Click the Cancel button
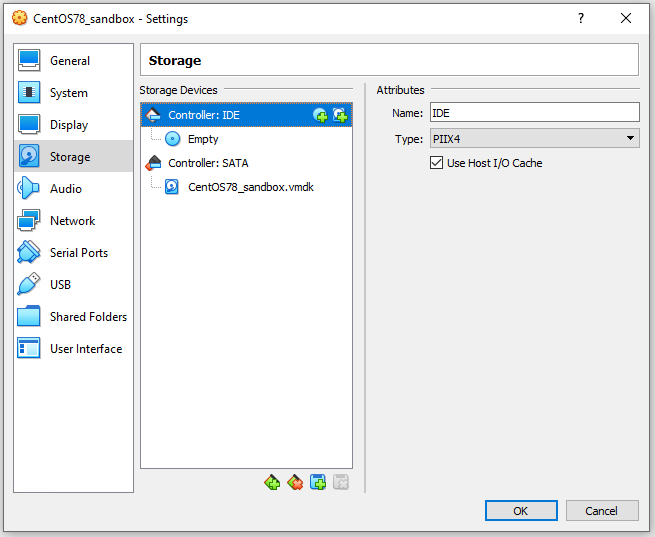Viewport: 655px width, 537px height. [x=601, y=511]
